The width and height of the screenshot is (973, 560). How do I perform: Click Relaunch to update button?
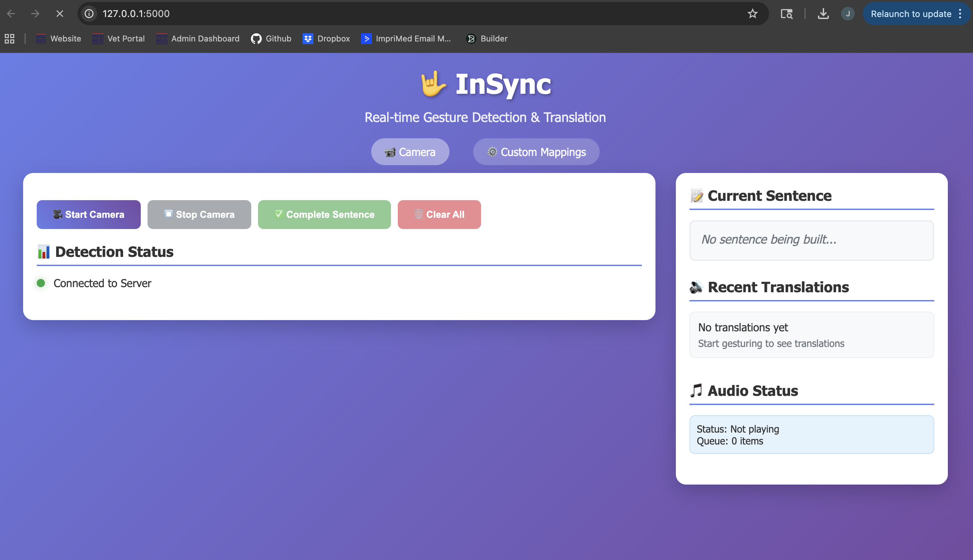coord(911,14)
